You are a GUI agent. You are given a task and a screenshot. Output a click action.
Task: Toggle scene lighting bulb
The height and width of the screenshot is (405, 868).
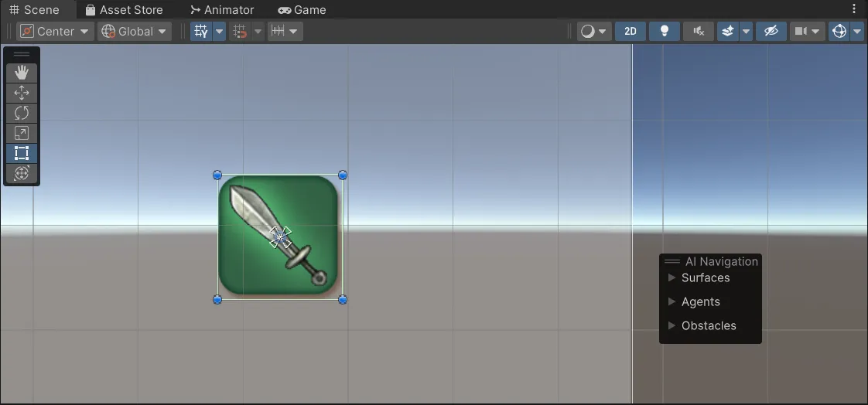tap(664, 32)
